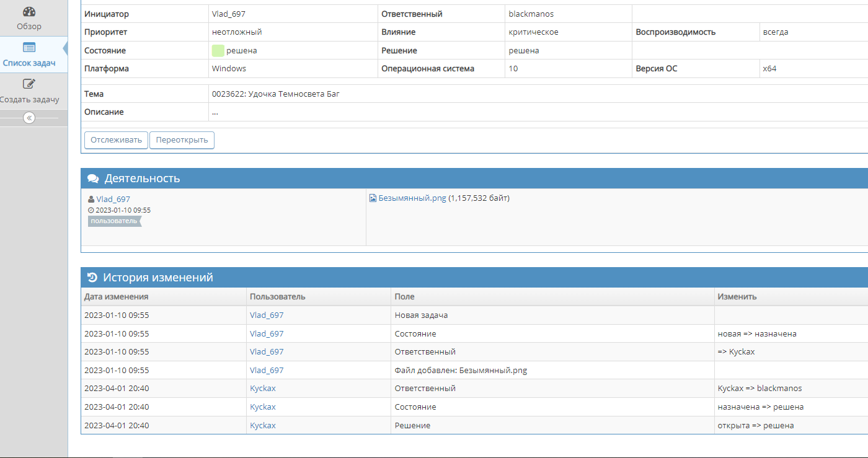
Task: Click the image file icon before Безымянный.png
Action: 373,198
